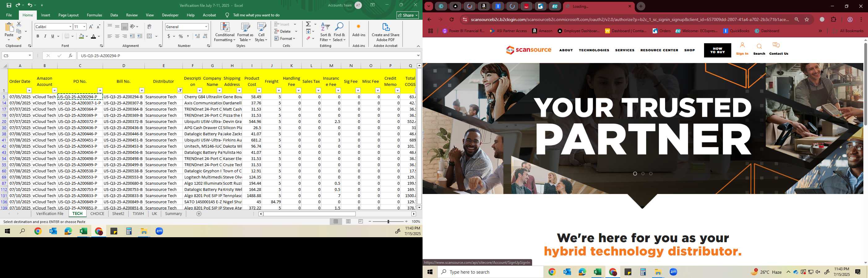Open Chrome Extensions puzzle icon
Screen dimensions: 868x278
[834, 19]
